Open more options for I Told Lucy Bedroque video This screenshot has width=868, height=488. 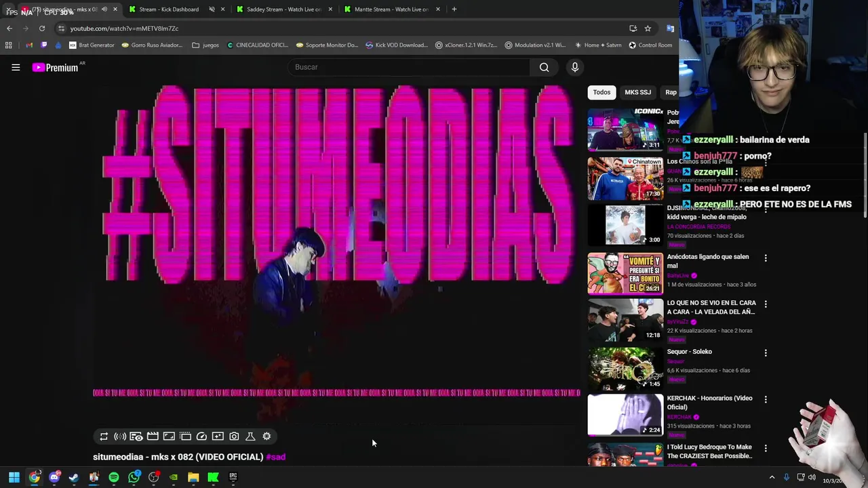pyautogui.click(x=766, y=448)
